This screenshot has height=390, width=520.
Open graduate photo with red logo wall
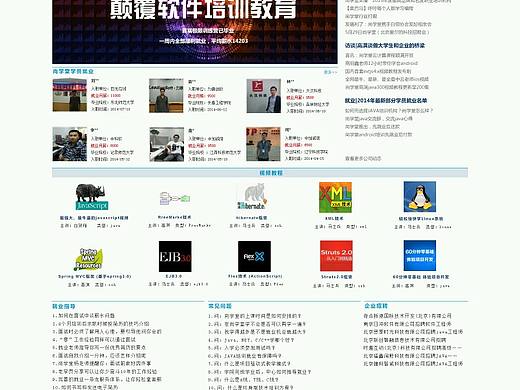pos(263,96)
